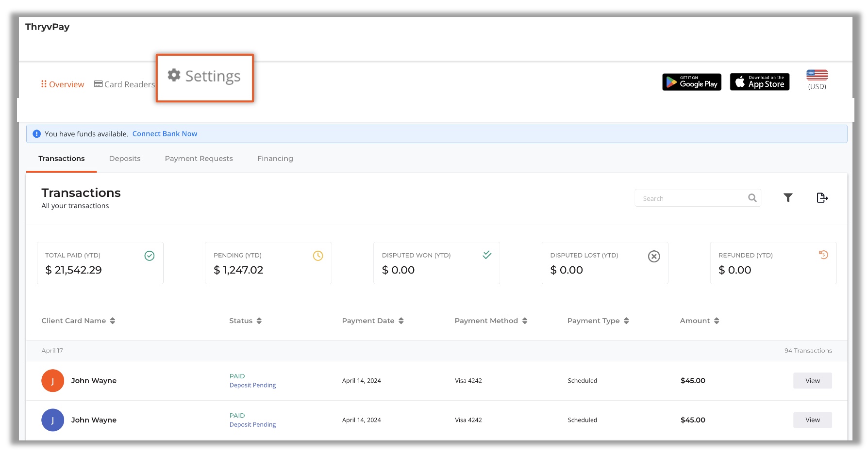
Task: Open the Settings gear tab
Action: [x=204, y=77]
